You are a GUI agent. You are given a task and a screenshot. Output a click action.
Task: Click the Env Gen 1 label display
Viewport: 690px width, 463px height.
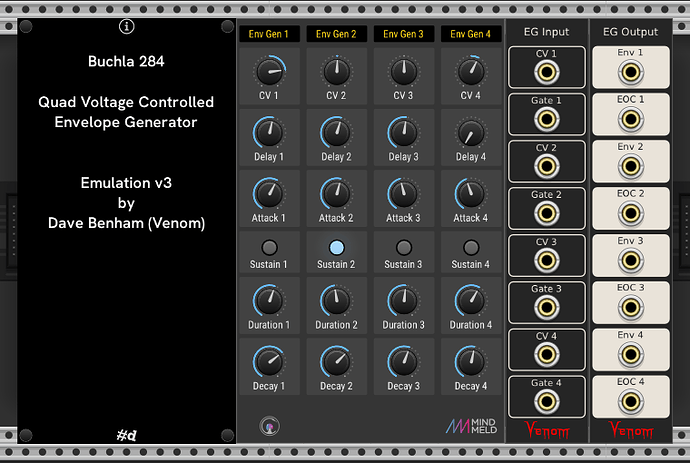(x=269, y=34)
